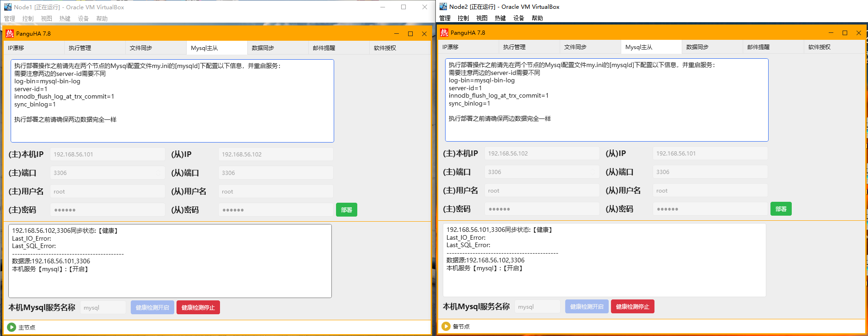Open 控制 menu in Node2 VirtualBox window
Screen dimensions: 868x336
[x=464, y=18]
